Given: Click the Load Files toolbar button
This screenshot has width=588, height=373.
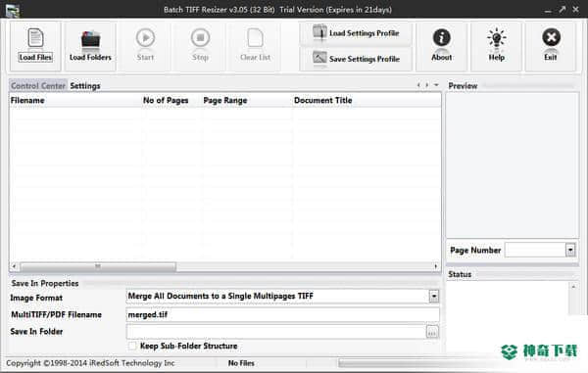Looking at the screenshot, I should click(x=35, y=46).
